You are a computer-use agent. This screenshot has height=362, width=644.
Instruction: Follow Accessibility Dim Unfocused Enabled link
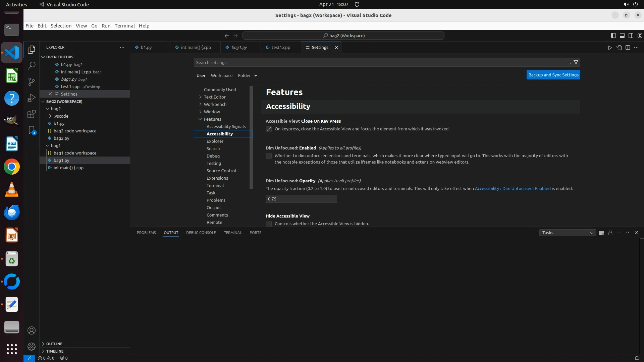coord(513,189)
